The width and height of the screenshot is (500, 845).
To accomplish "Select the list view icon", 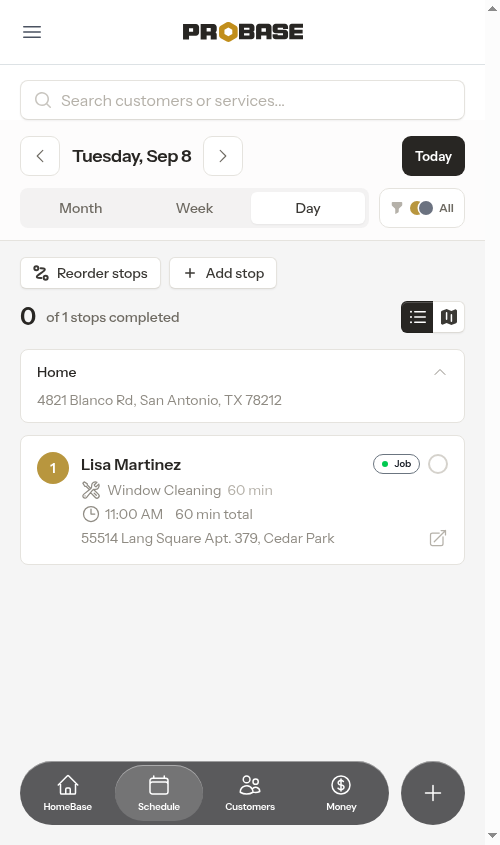I will [417, 317].
